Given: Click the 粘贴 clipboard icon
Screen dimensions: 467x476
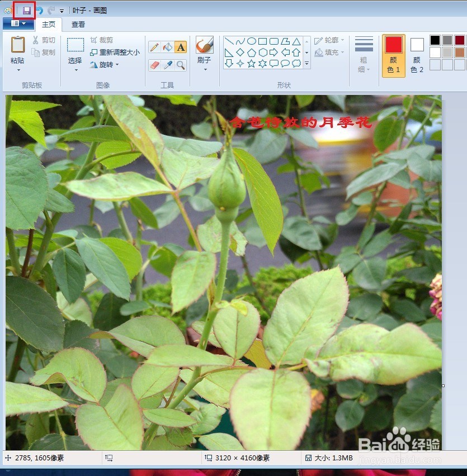Looking at the screenshot, I should click(x=18, y=45).
